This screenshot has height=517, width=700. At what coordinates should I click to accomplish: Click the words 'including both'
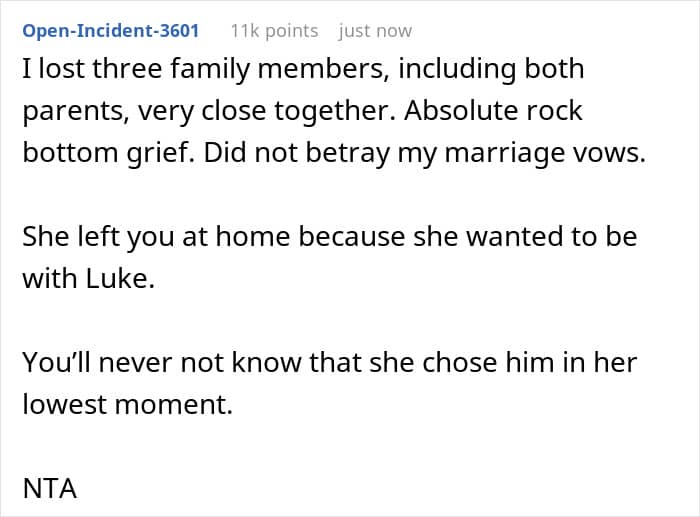coord(491,69)
